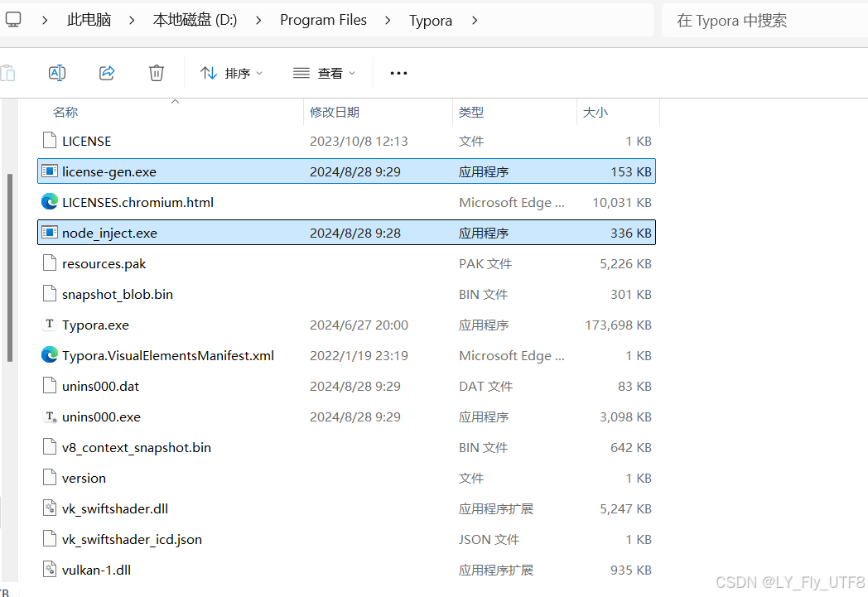Click the unins000.dat file icon
The width and height of the screenshot is (868, 597).
coord(49,385)
